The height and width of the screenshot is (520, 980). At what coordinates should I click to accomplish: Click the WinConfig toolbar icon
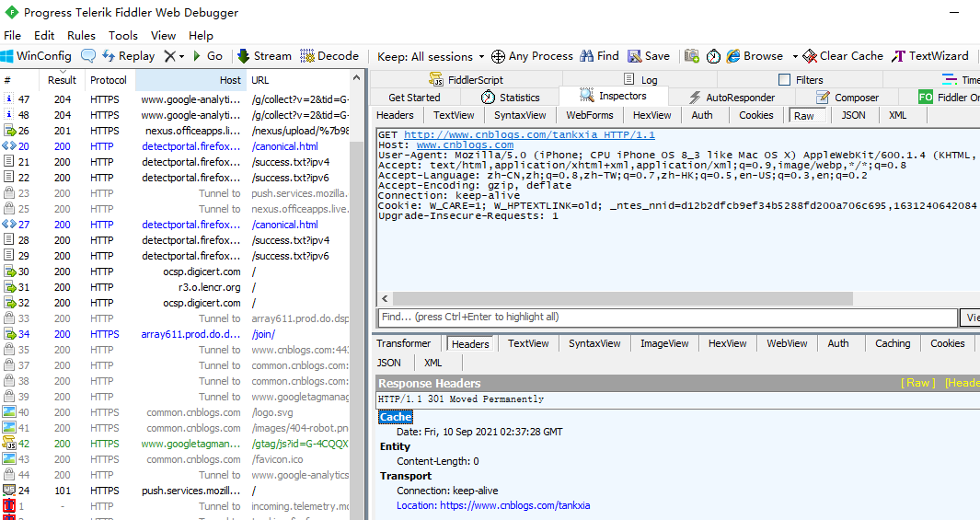(x=6, y=55)
